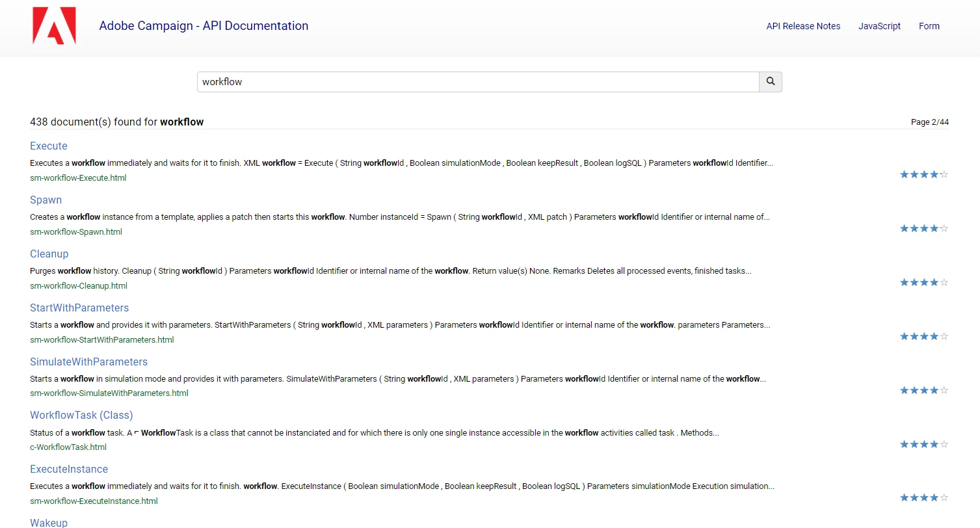Click sm-workflow-Spawn.html file path
Image resolution: width=980 pixels, height=528 pixels.
(x=76, y=231)
